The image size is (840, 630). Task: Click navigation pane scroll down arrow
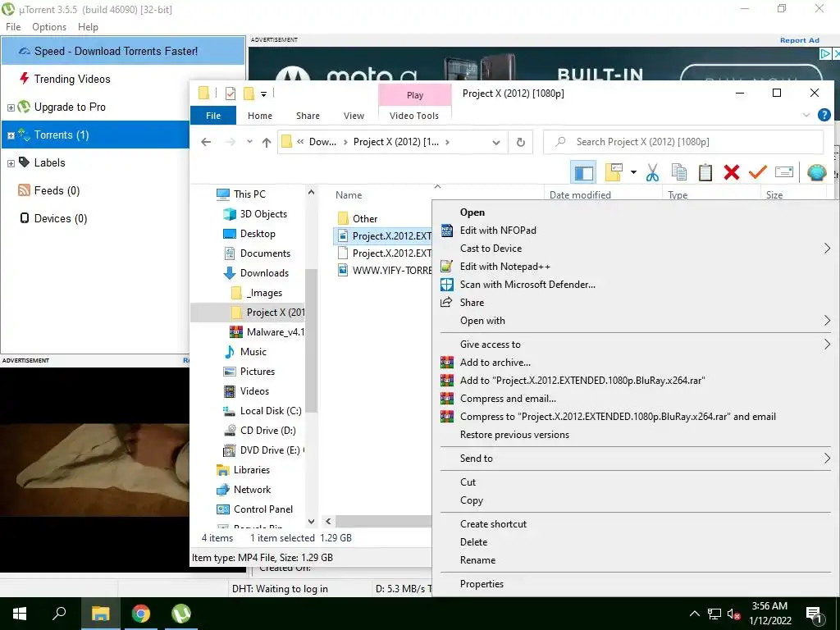coord(311,521)
